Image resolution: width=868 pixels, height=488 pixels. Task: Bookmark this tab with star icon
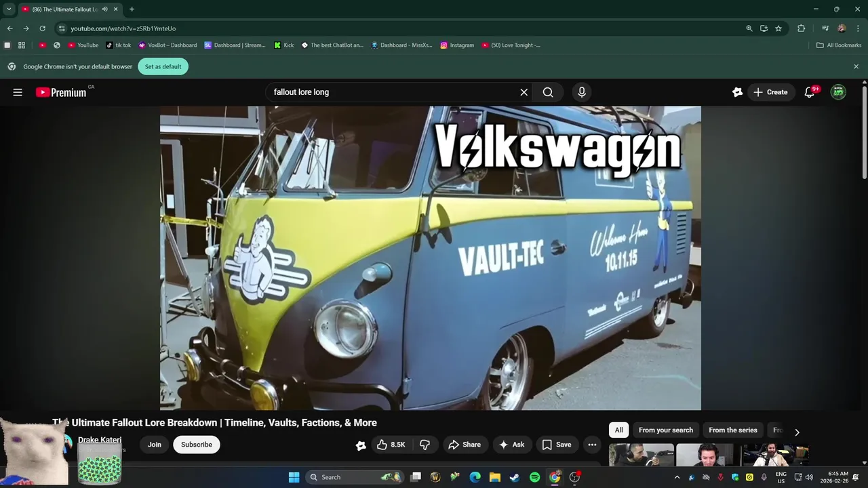(778, 28)
